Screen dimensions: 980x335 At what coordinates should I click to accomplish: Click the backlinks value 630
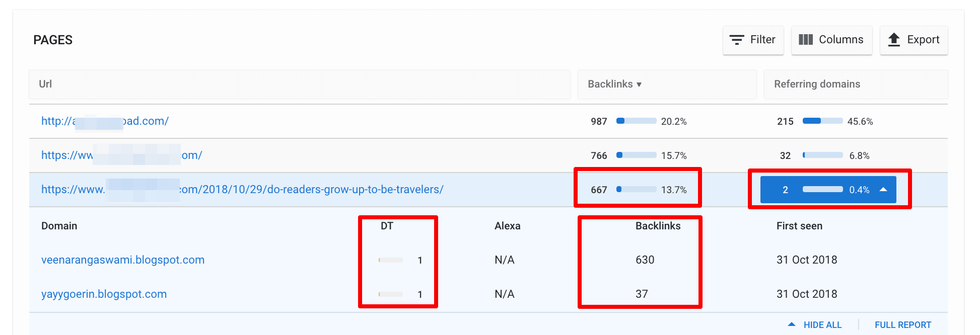coord(645,260)
